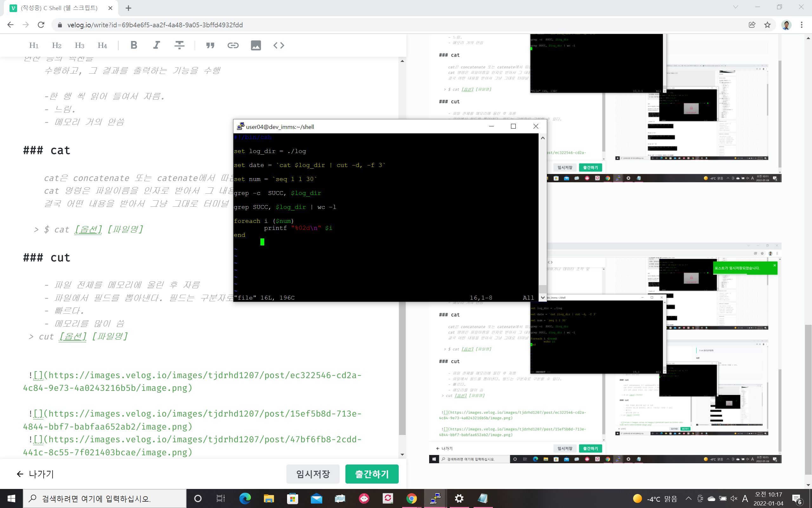Viewport: 812px width, 508px height.
Task: Open File Explorer from taskbar
Action: coord(269,498)
